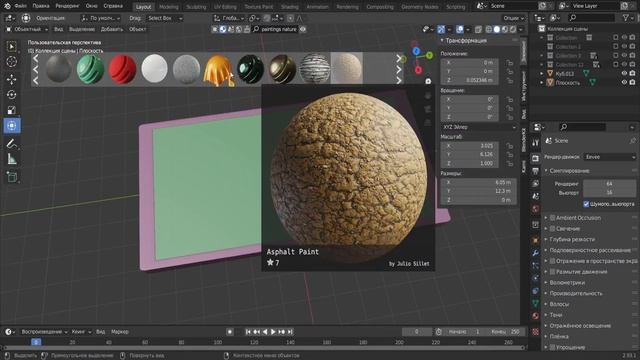Open the Объектный mode dropdown
Viewport: 640px width, 360px height.
coord(27,29)
